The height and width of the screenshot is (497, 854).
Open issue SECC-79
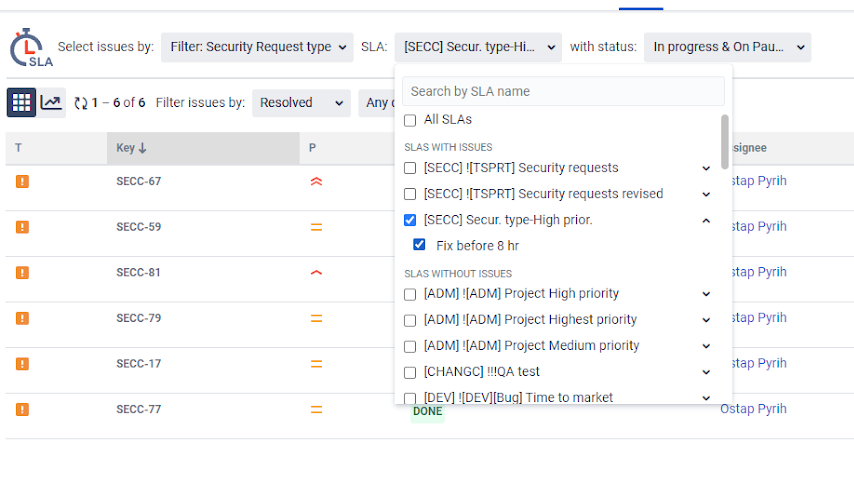tap(139, 318)
